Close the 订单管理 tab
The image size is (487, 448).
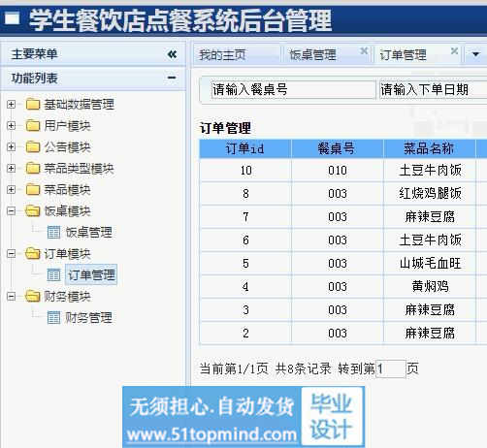[x=454, y=51]
